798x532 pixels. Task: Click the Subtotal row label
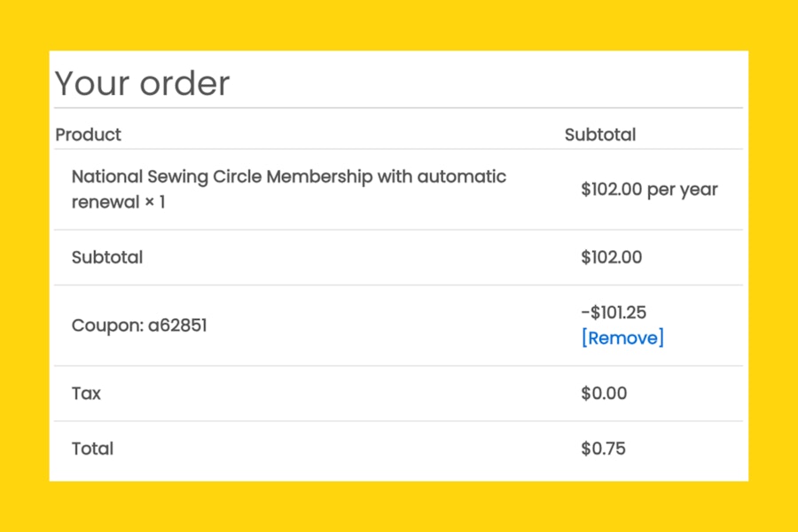click(x=107, y=257)
